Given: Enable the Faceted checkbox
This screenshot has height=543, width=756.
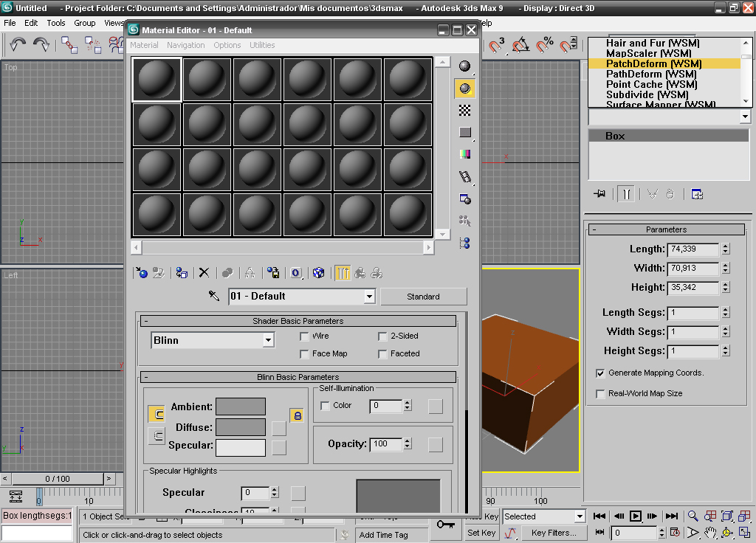Looking at the screenshot, I should (x=382, y=354).
